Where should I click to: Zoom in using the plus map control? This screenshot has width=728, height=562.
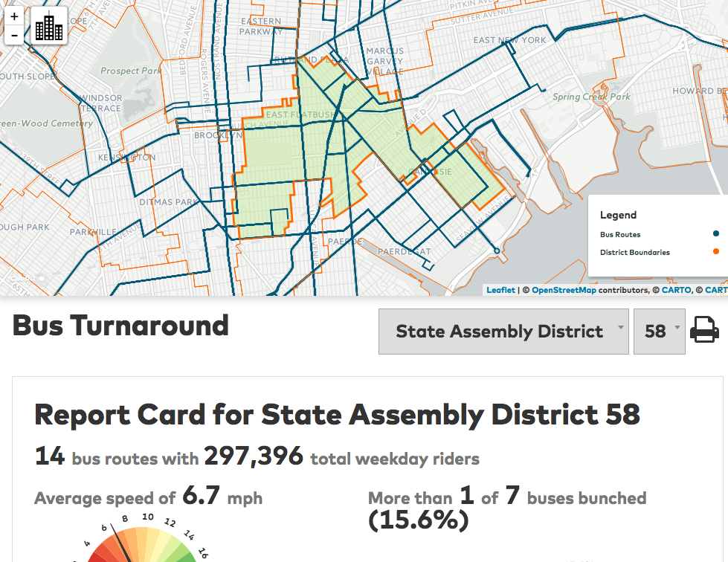pos(14,15)
